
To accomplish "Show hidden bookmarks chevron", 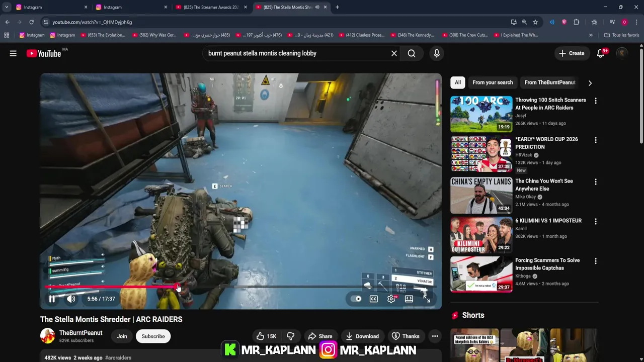I will 591,35.
